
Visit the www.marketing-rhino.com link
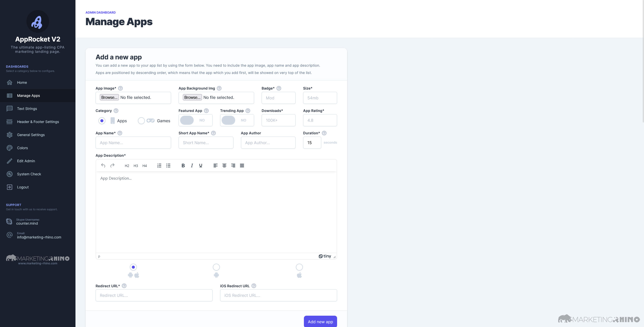click(x=37, y=263)
